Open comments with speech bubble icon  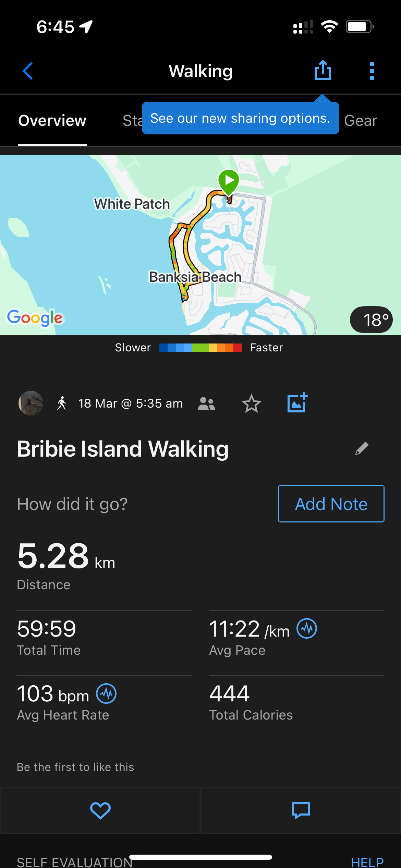tap(301, 810)
